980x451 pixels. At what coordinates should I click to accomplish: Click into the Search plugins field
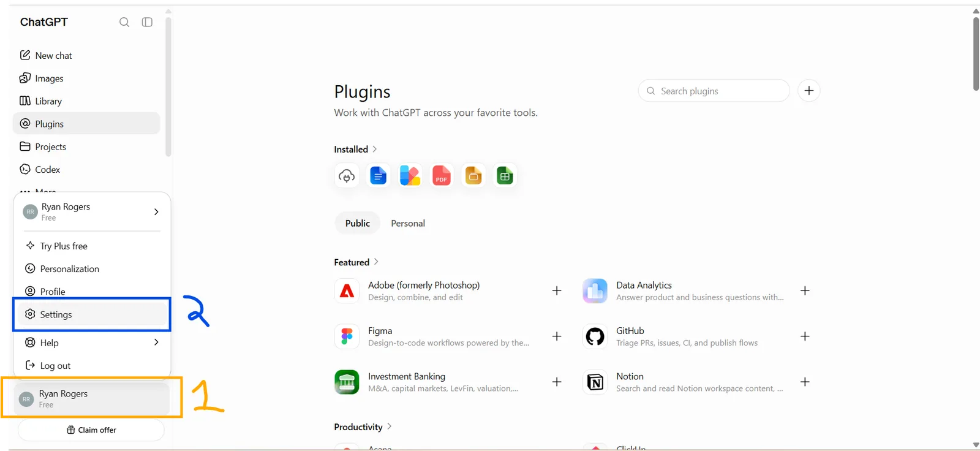coord(714,91)
